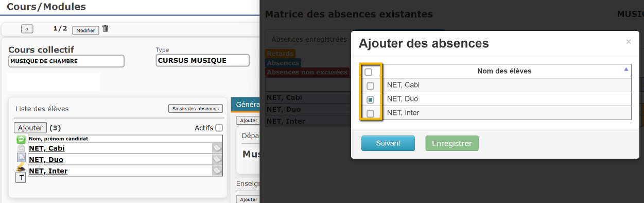Toggle the select-all students header checkbox

[368, 72]
